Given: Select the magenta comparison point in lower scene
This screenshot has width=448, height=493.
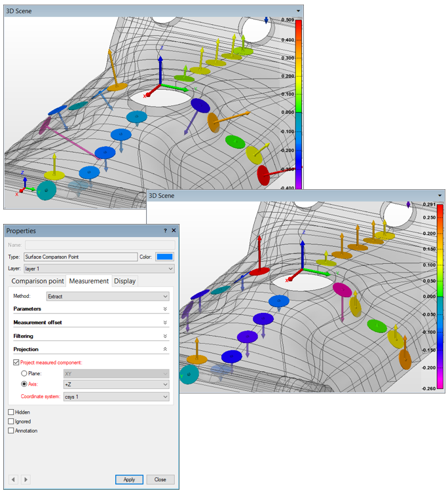Looking at the screenshot, I should [x=342, y=289].
